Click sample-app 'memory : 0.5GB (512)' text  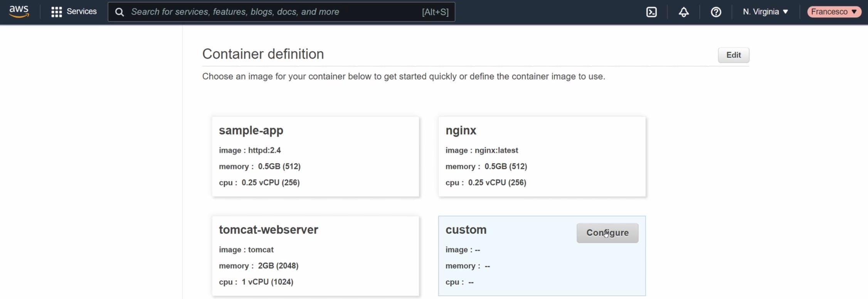tap(260, 167)
